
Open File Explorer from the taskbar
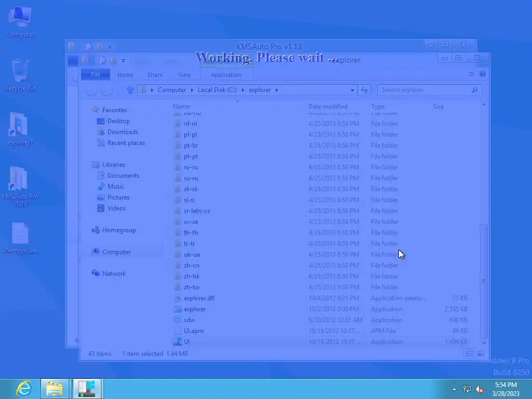54,389
